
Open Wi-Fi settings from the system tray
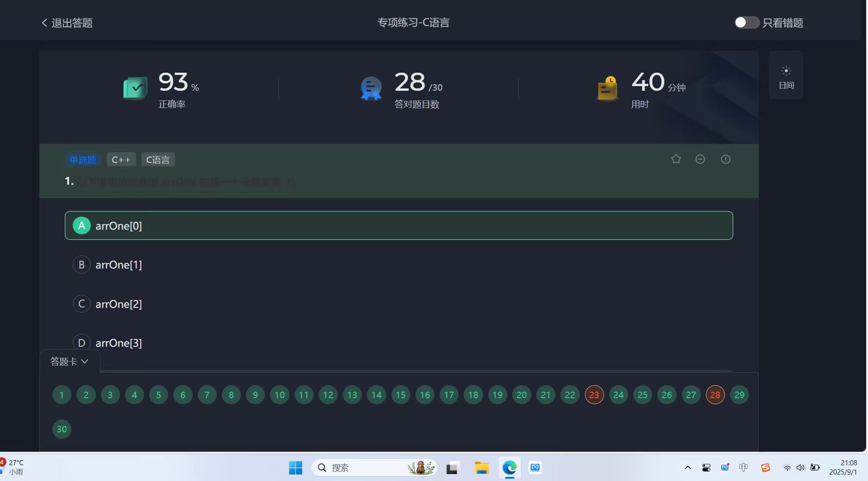[787, 468]
